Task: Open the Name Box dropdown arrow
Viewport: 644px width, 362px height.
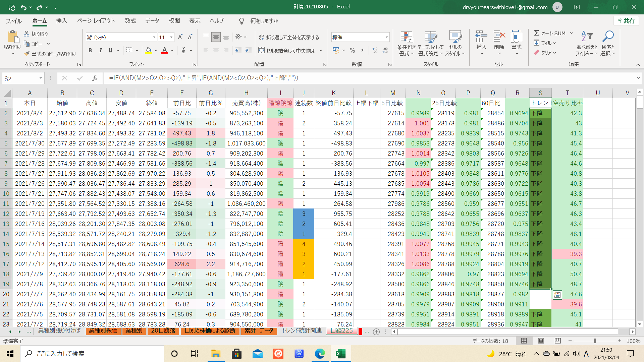Action: pos(41,78)
